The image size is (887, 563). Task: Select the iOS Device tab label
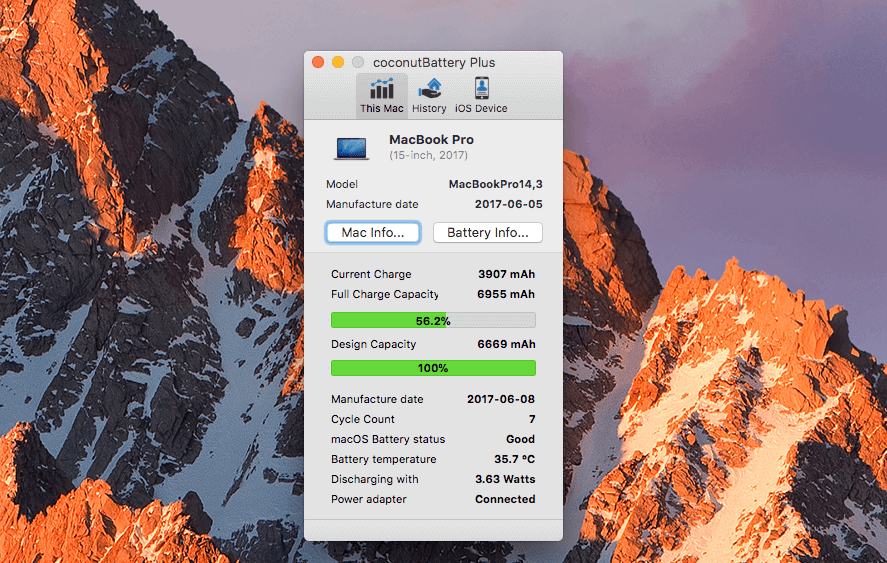pos(481,109)
